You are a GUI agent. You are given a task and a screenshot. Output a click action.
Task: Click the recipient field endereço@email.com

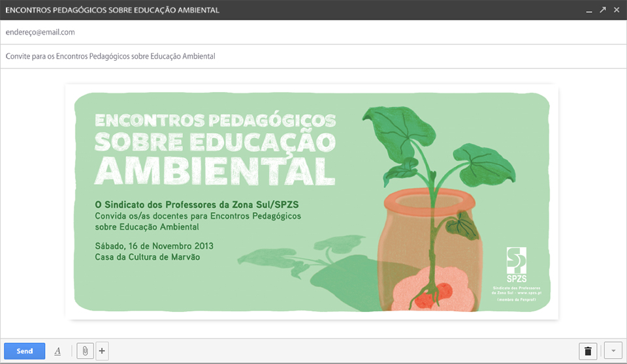click(x=313, y=33)
